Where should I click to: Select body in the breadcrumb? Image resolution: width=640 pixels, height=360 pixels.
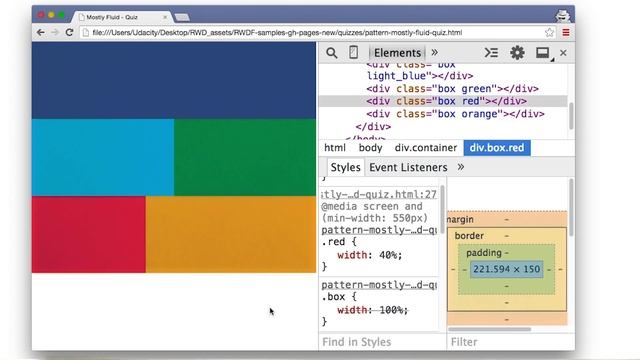[x=370, y=148]
